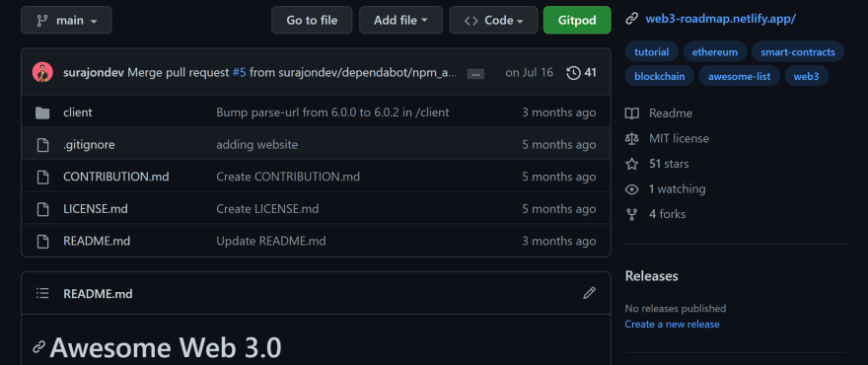Open the client folder
The height and width of the screenshot is (365, 868).
pyautogui.click(x=78, y=112)
